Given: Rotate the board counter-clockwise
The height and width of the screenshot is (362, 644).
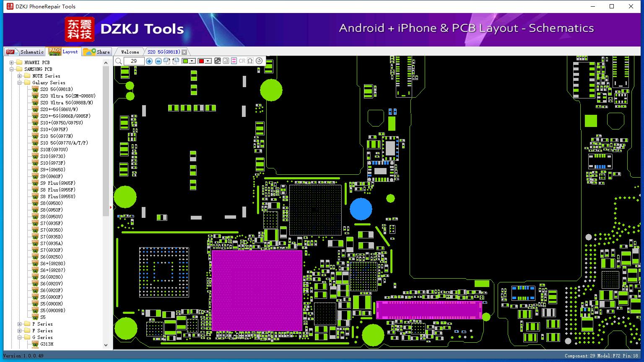Looking at the screenshot, I should click(x=176, y=61).
